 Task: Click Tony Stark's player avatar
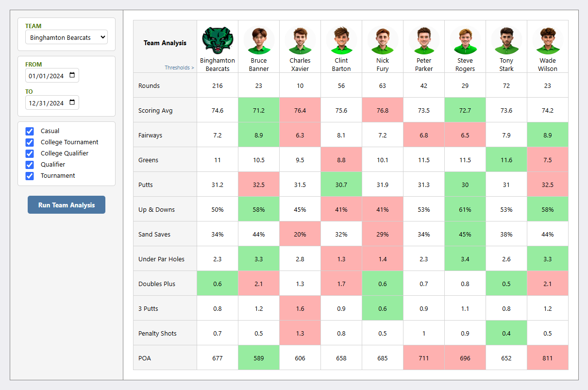click(506, 40)
